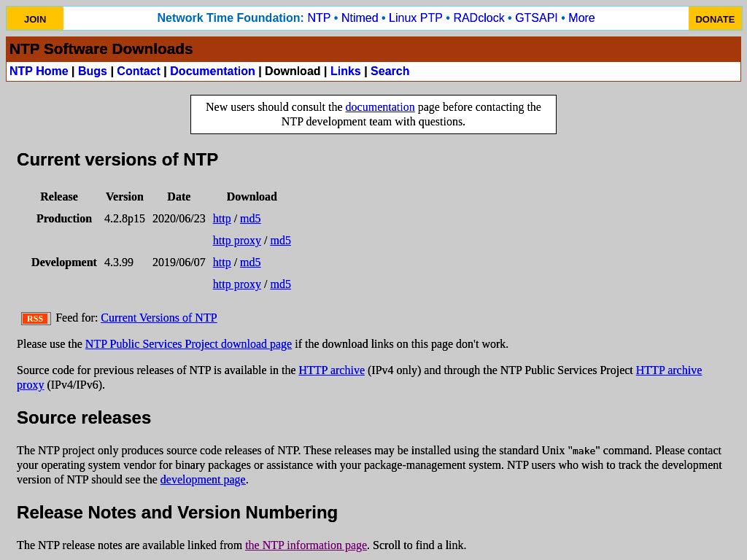Image resolution: width=747 pixels, height=560 pixels.
Task: Go to NTP Home in navigation bar
Action: point(39,71)
